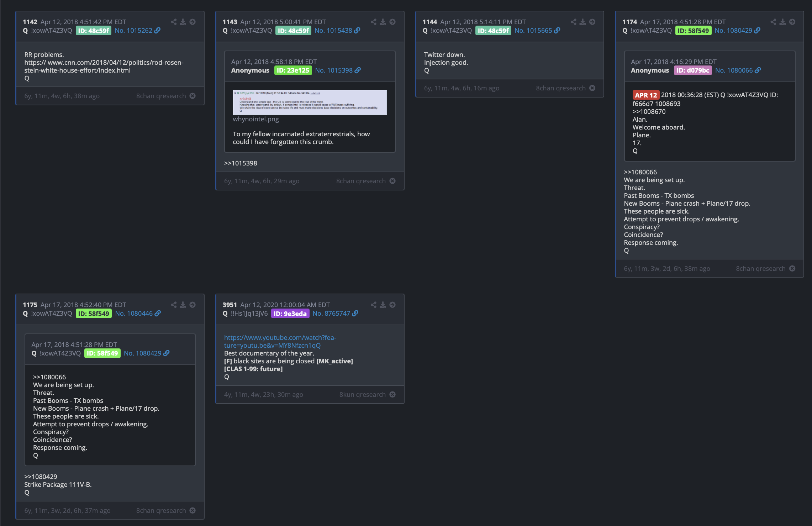Viewport: 812px width, 526px height.
Task: Click ID badge 58f549 on post 1174
Action: 693,31
